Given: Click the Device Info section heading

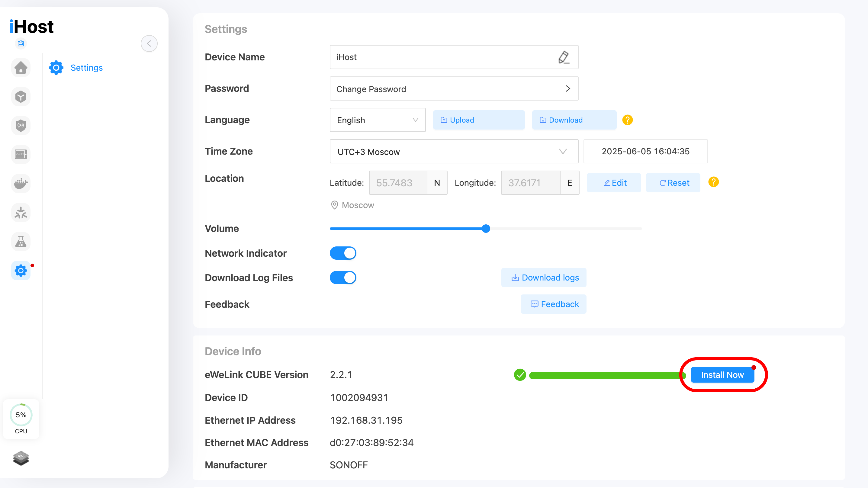Looking at the screenshot, I should click(x=233, y=352).
